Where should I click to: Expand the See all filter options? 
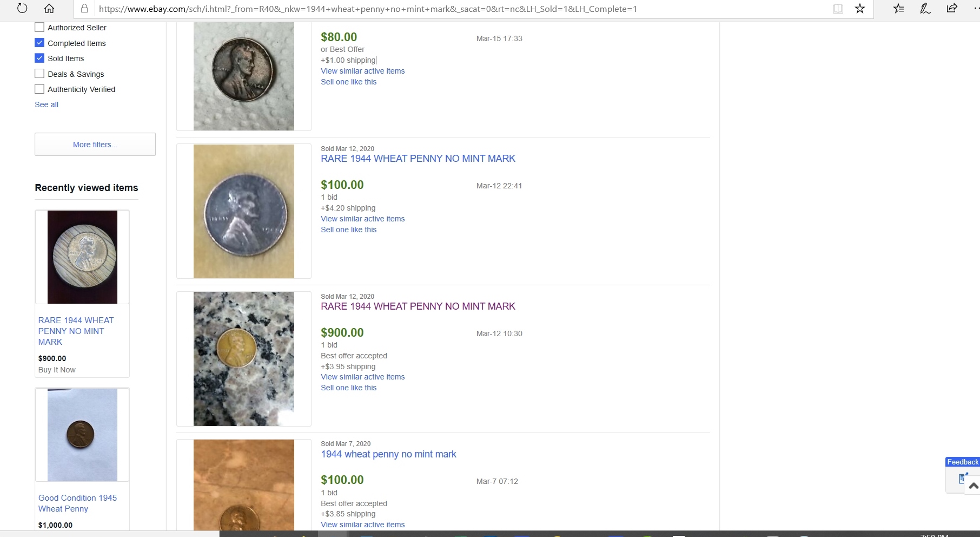pos(47,104)
